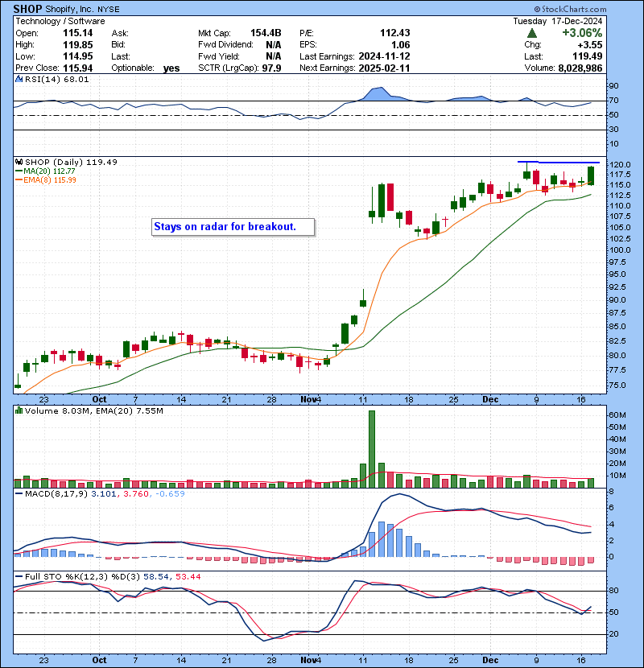644x668 pixels.
Task: Click the last green candlestick on the price chart
Action: 591,175
